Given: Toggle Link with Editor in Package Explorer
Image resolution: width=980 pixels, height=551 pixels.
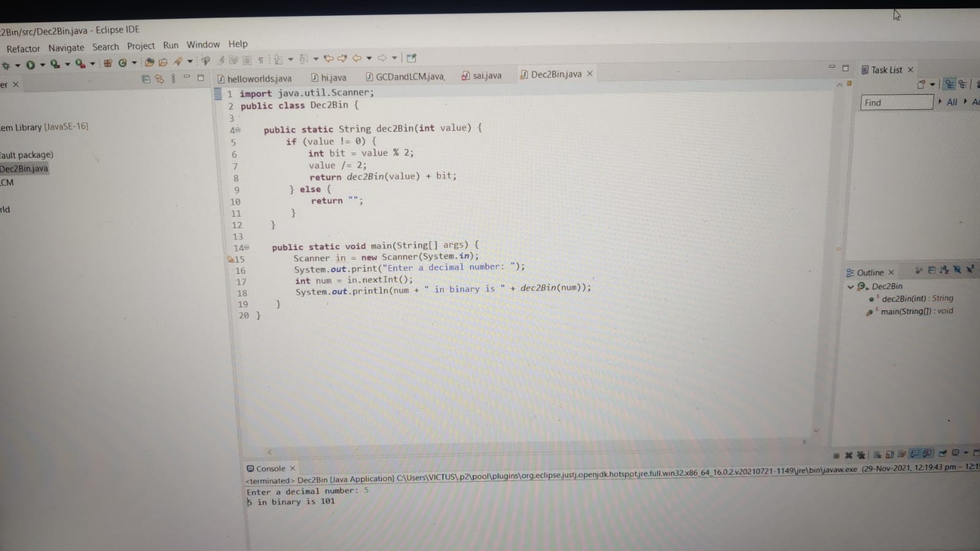Looking at the screenshot, I should (159, 78).
